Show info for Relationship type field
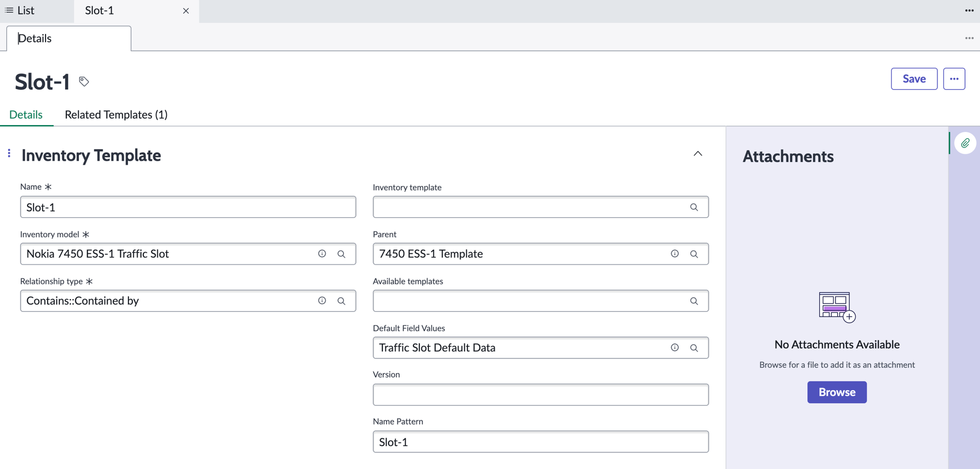Viewport: 980px width, 469px height. point(322,301)
